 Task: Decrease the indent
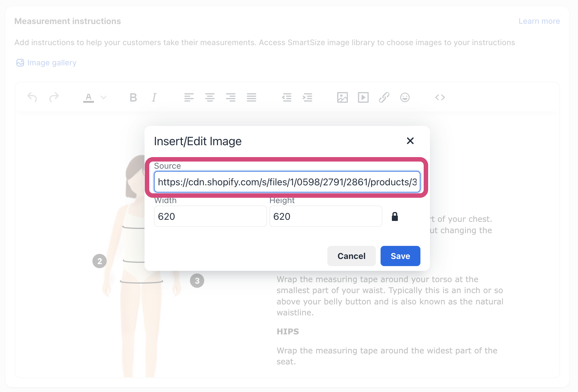click(x=287, y=97)
